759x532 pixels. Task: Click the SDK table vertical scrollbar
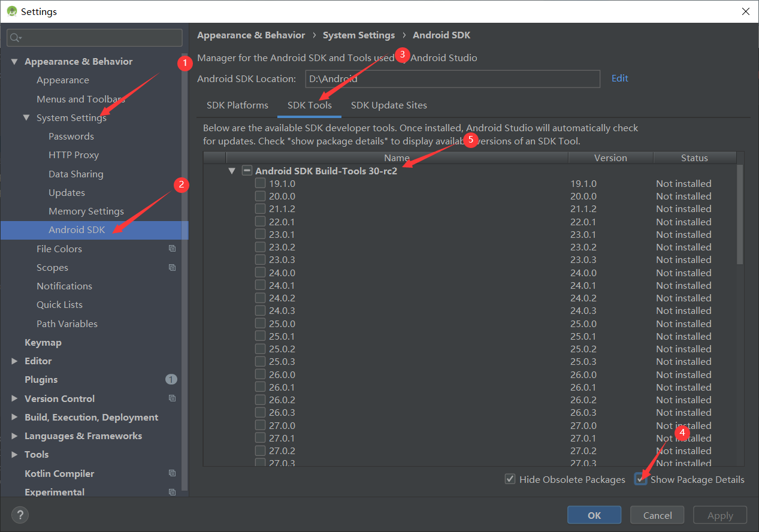[740, 214]
